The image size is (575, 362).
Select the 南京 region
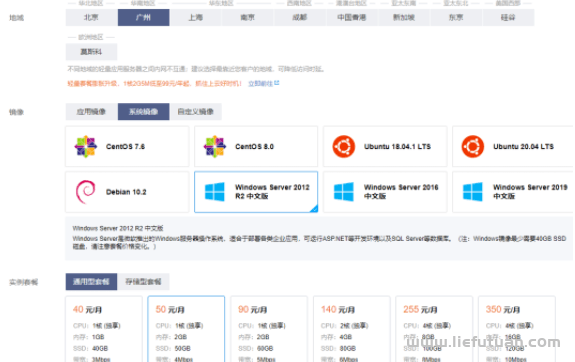[x=248, y=17]
